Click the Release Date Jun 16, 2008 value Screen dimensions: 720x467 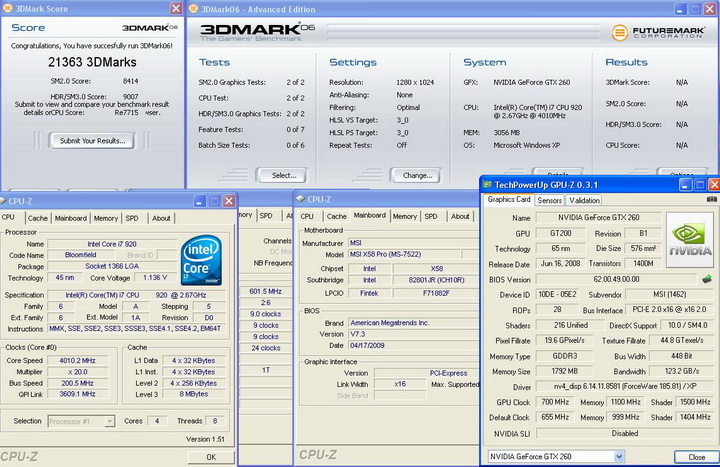[560, 264]
